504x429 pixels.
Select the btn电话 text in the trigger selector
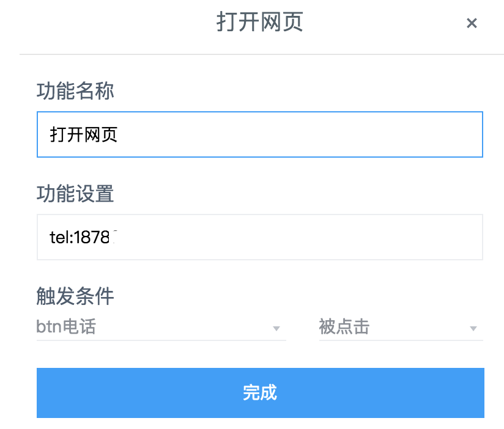[66, 327]
